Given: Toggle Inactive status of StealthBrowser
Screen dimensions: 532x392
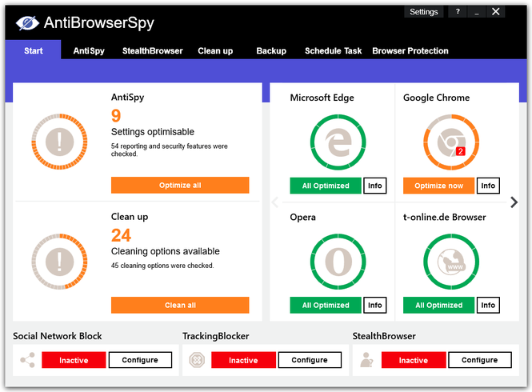Looking at the screenshot, I should pyautogui.click(x=414, y=360).
